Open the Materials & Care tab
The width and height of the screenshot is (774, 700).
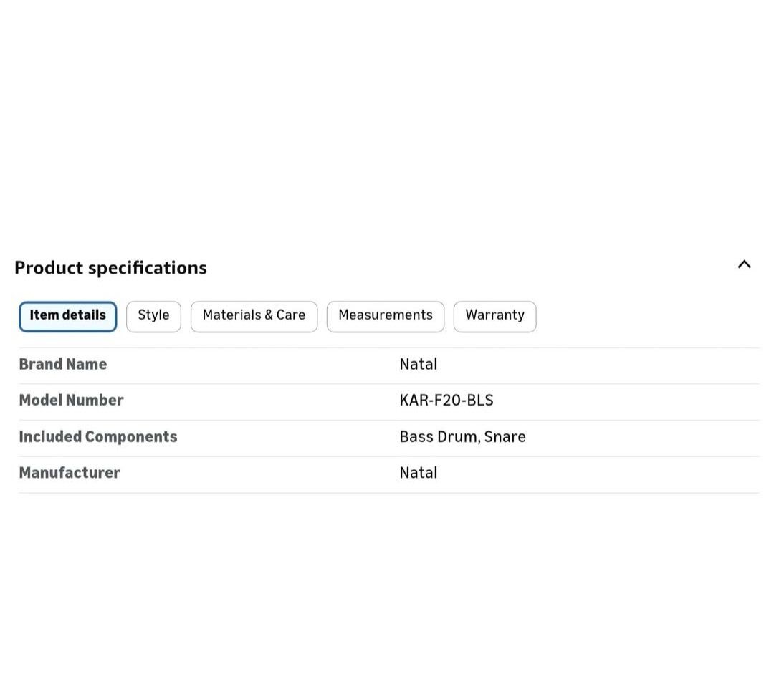(254, 316)
